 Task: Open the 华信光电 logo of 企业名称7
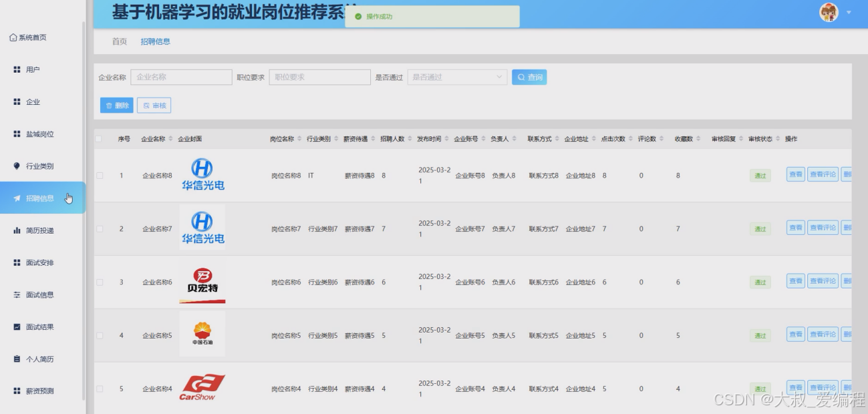[x=202, y=228]
